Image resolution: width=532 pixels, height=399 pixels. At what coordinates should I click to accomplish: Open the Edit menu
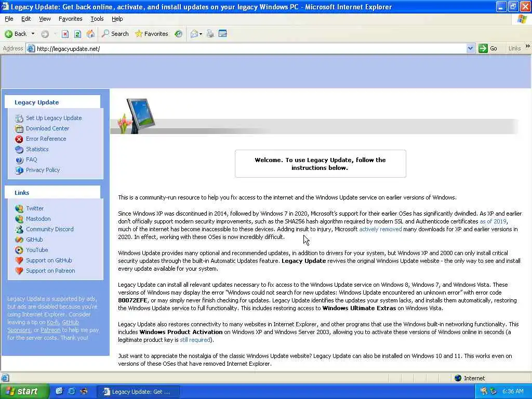pos(26,19)
